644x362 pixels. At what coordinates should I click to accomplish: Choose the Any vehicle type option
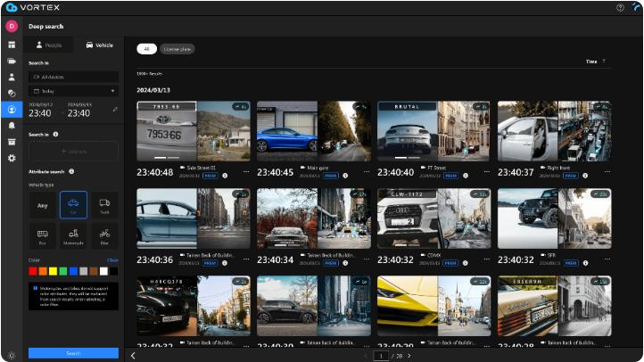pos(42,205)
